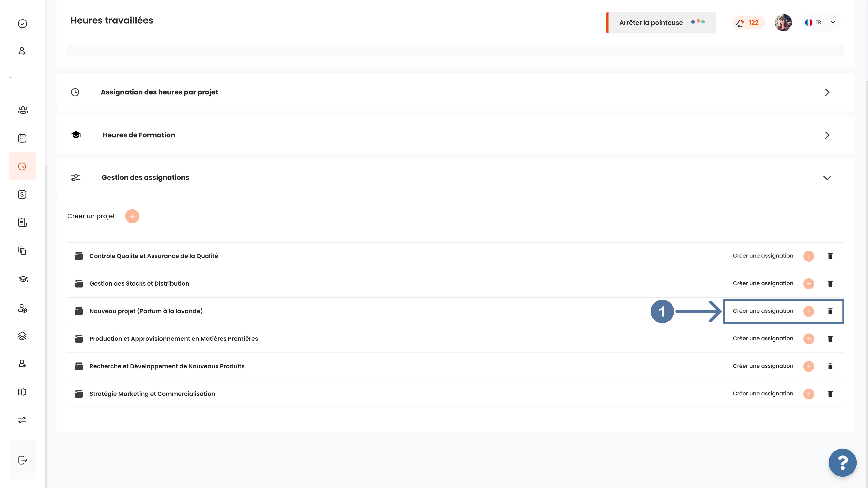Viewport: 868px width, 488px height.
Task: Open the FR language dropdown
Action: click(821, 23)
